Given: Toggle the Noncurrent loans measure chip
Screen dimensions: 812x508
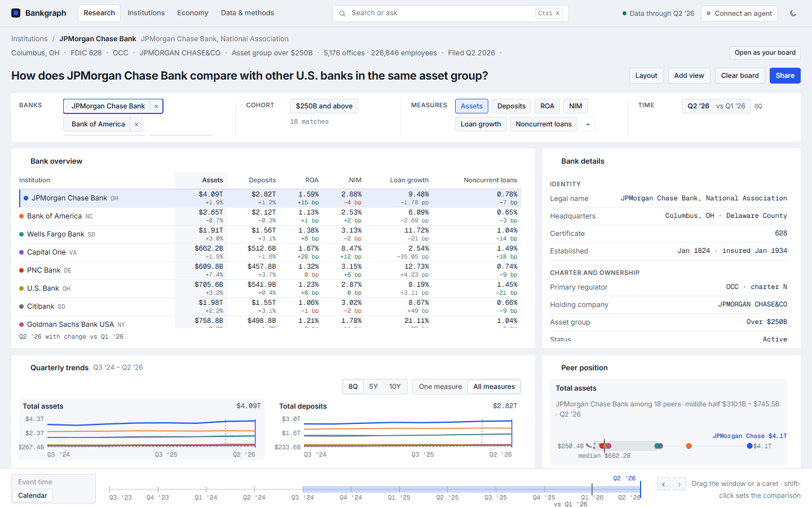Looking at the screenshot, I should coord(544,124).
